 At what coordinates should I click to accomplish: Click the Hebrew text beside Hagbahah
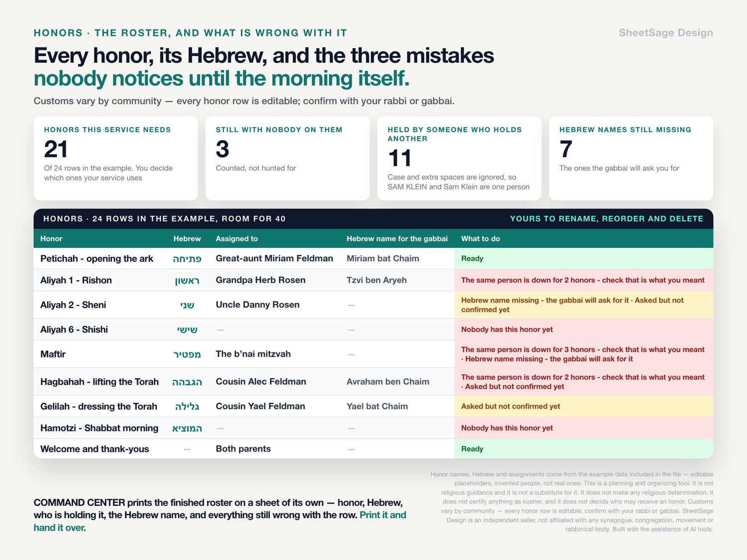(x=187, y=382)
